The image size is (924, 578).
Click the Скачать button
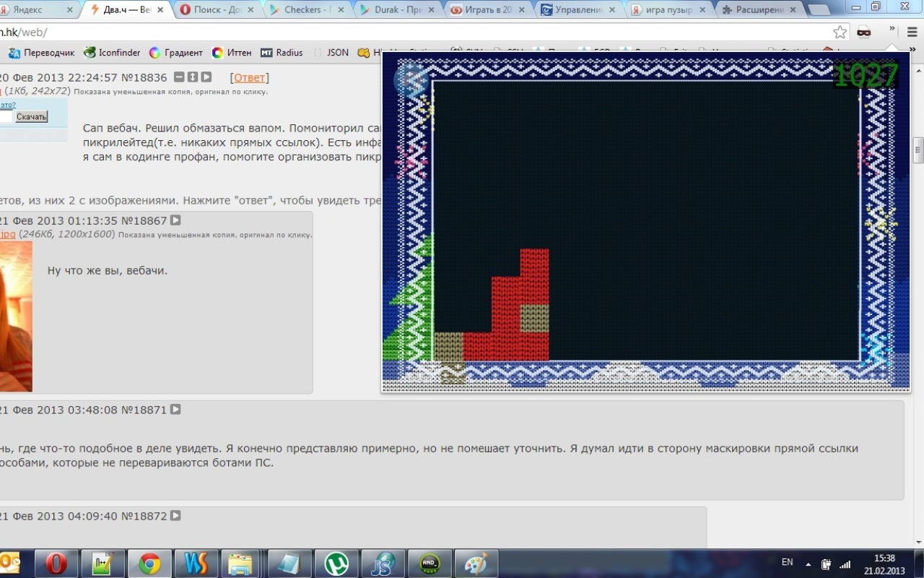click(x=31, y=116)
